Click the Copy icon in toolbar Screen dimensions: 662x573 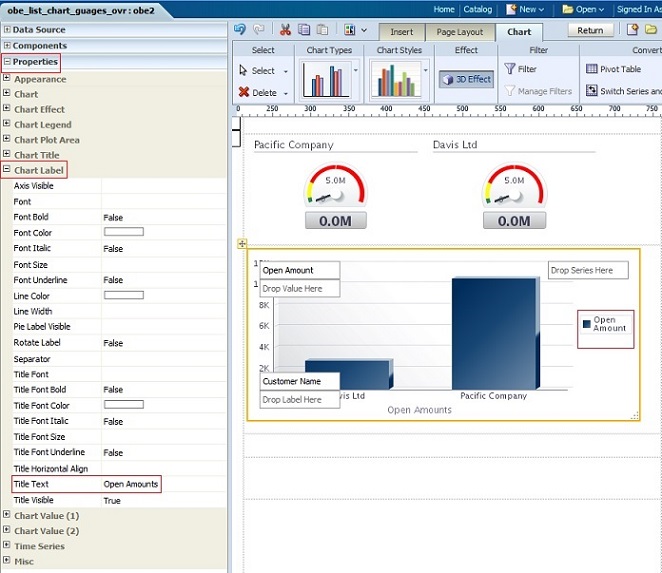click(x=303, y=30)
